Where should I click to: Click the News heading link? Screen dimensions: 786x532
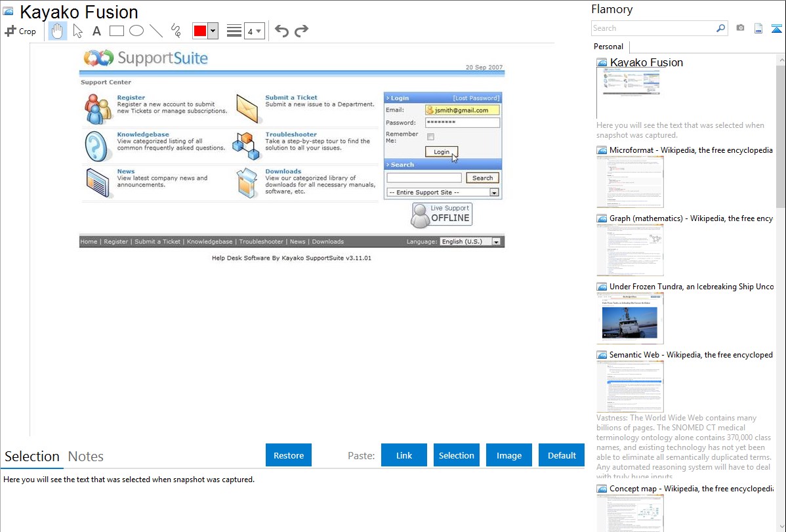(126, 171)
